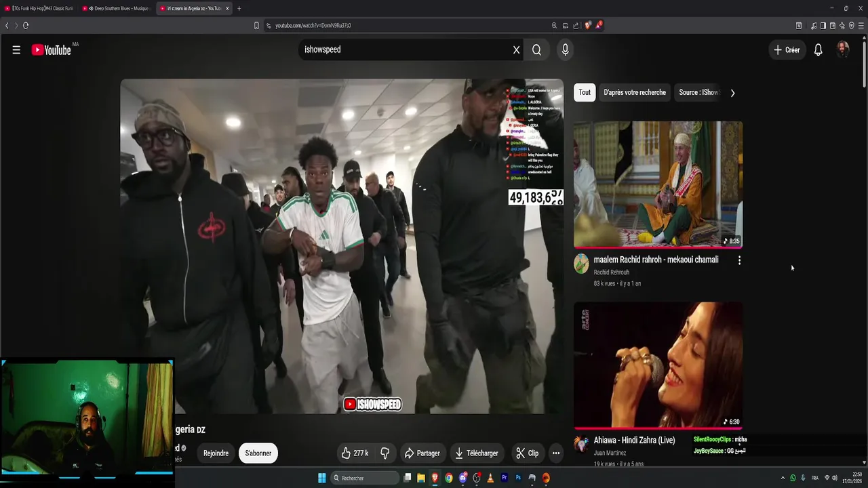
Task: Open the Juan Martinez channel name
Action: (610, 453)
